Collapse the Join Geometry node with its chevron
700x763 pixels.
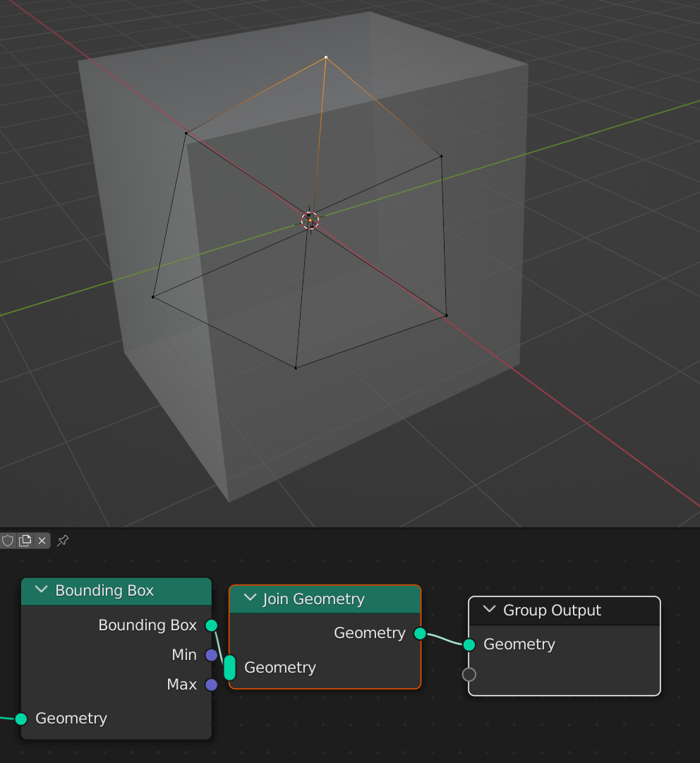250,598
